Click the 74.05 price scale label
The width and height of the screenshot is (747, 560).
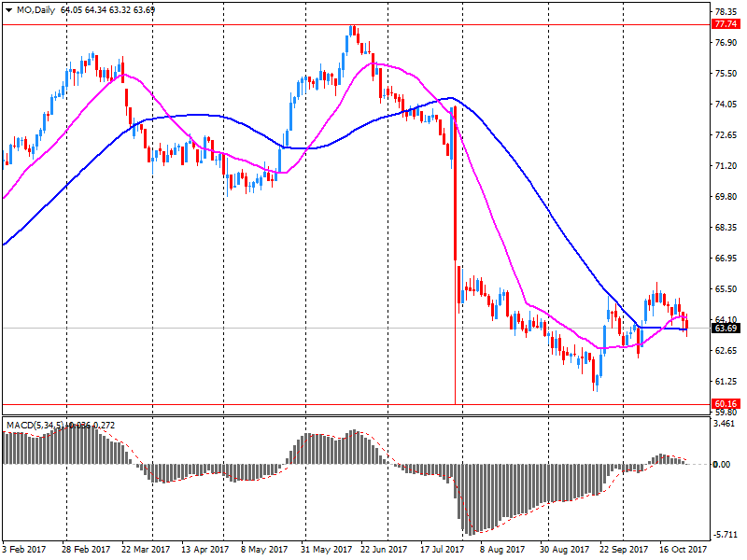pos(726,105)
